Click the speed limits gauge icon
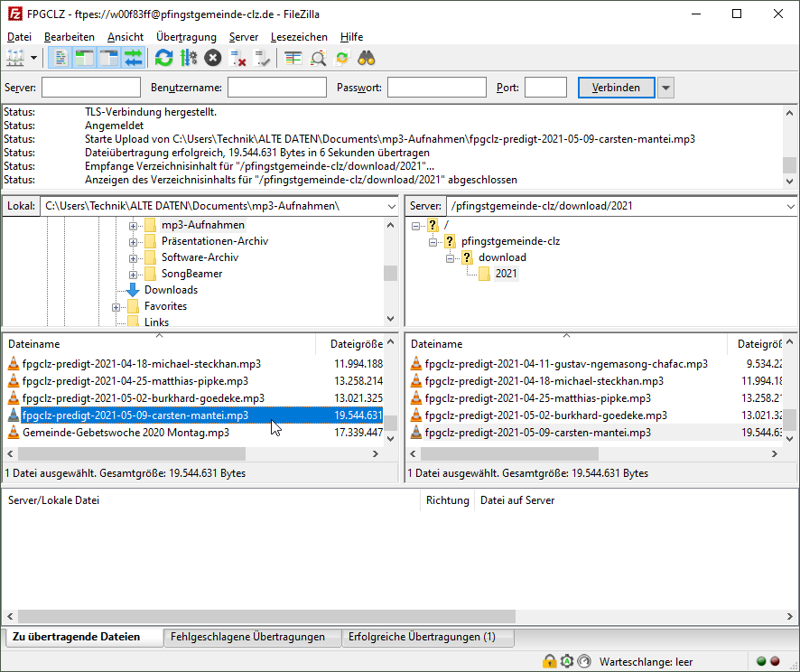This screenshot has width=800, height=672. 583,662
